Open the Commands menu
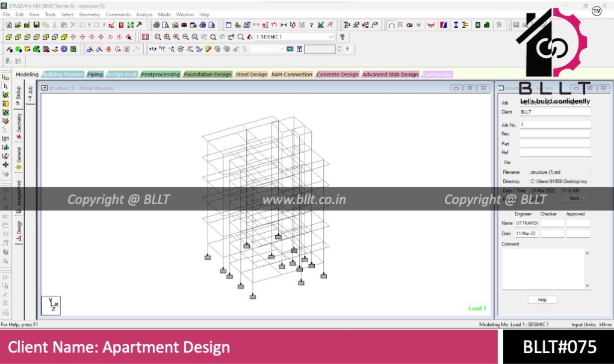 point(118,14)
